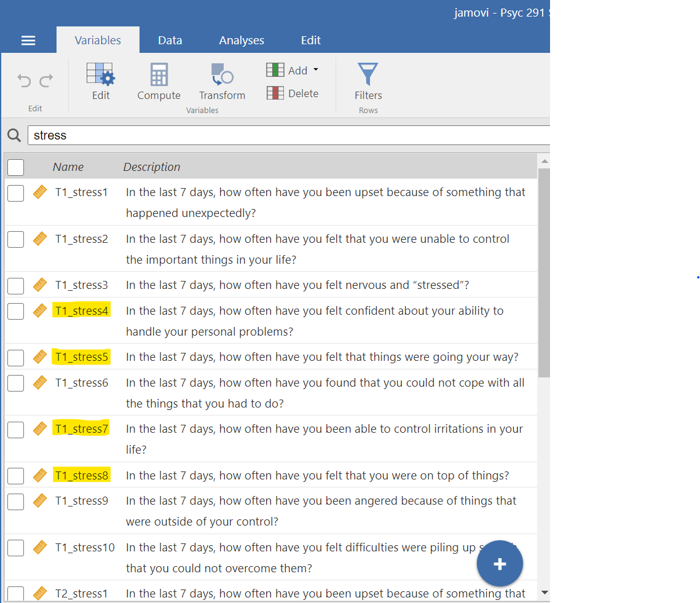This screenshot has height=603, width=700.
Task: Check the T1_stress7 row checkbox
Action: pyautogui.click(x=15, y=430)
